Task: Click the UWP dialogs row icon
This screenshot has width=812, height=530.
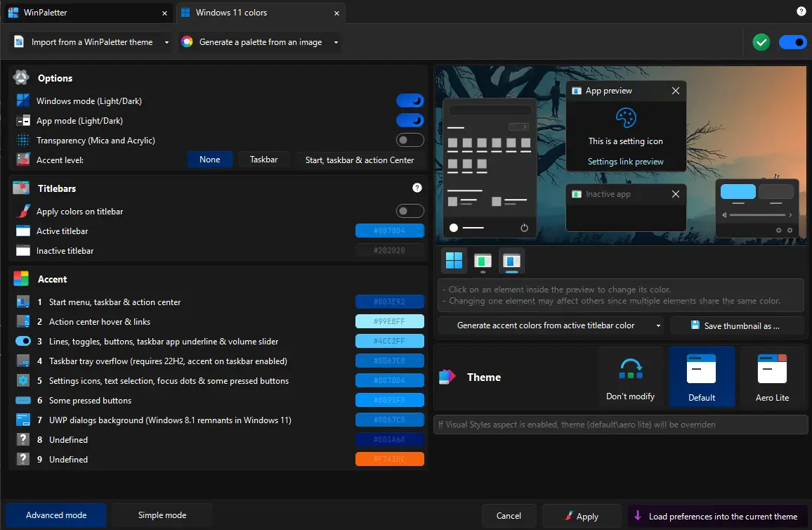Action: click(22, 420)
